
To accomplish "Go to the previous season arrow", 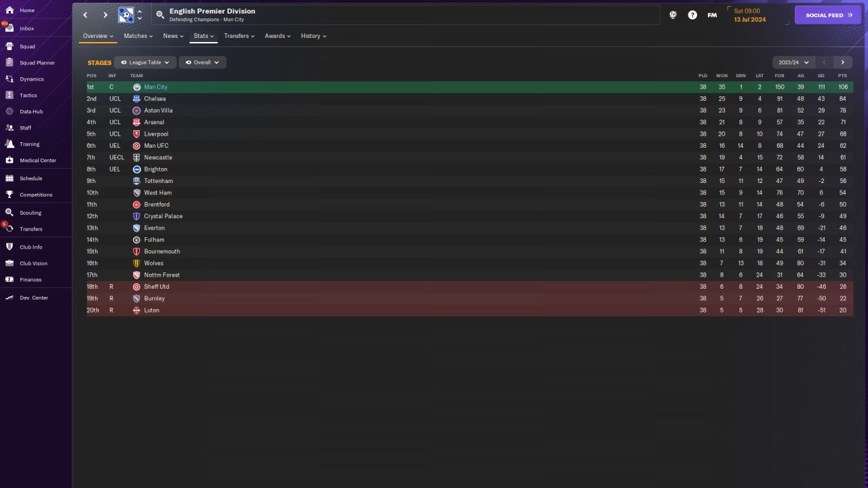I will 824,62.
